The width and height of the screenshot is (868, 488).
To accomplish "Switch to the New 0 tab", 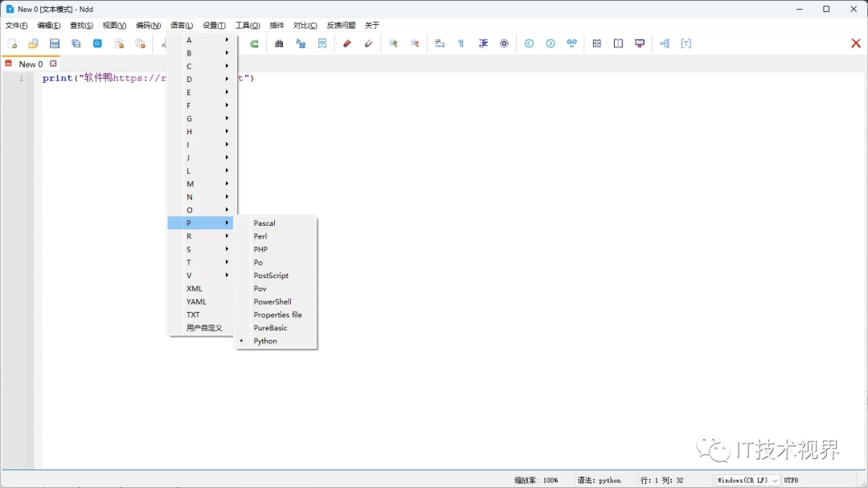I will pyautogui.click(x=31, y=64).
